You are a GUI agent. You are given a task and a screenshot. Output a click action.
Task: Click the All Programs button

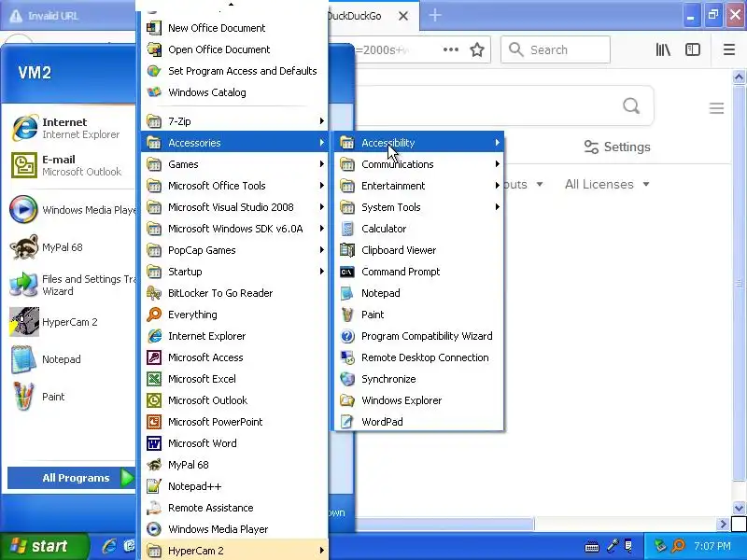(x=72, y=478)
